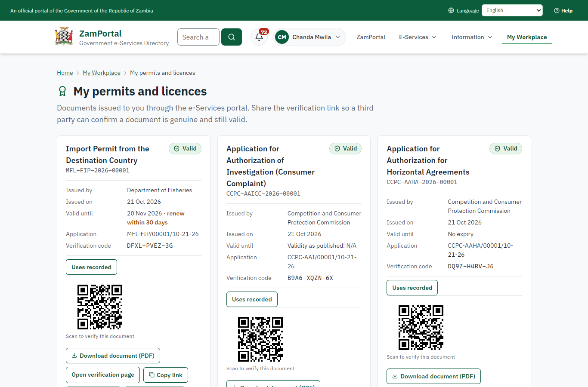Click QR code on Import Permit card
The image size is (588, 387).
point(100,307)
